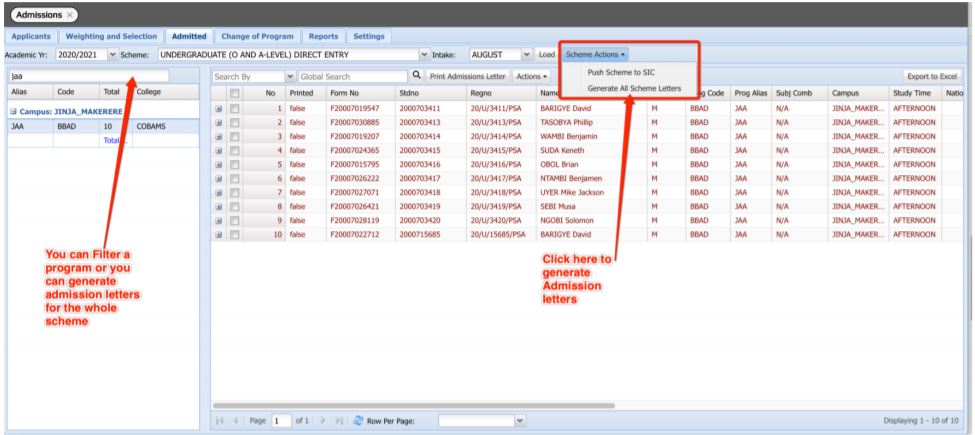Open the Scheme Actions dropdown
The height and width of the screenshot is (435, 975).
595,55
